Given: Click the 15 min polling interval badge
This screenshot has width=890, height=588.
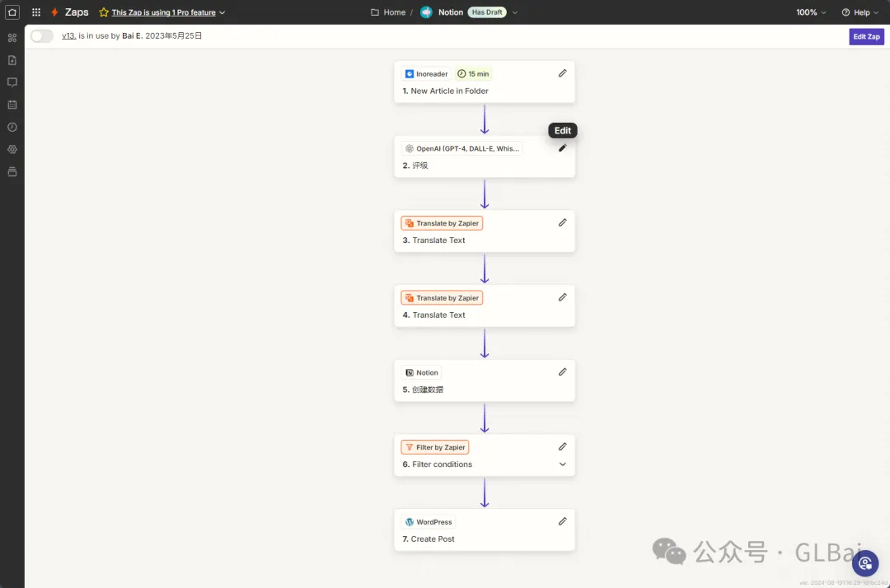Looking at the screenshot, I should click(x=473, y=74).
